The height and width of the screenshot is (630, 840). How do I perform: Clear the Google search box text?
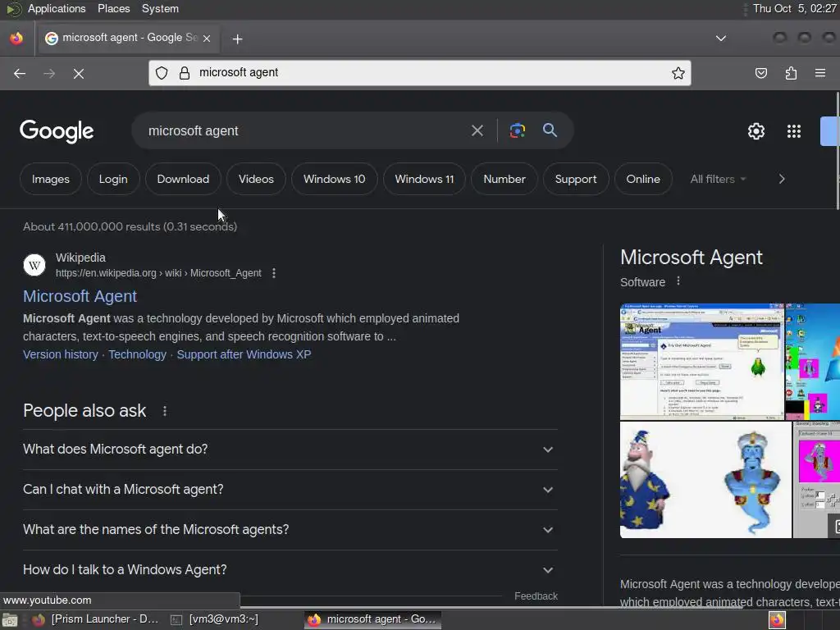coord(477,130)
